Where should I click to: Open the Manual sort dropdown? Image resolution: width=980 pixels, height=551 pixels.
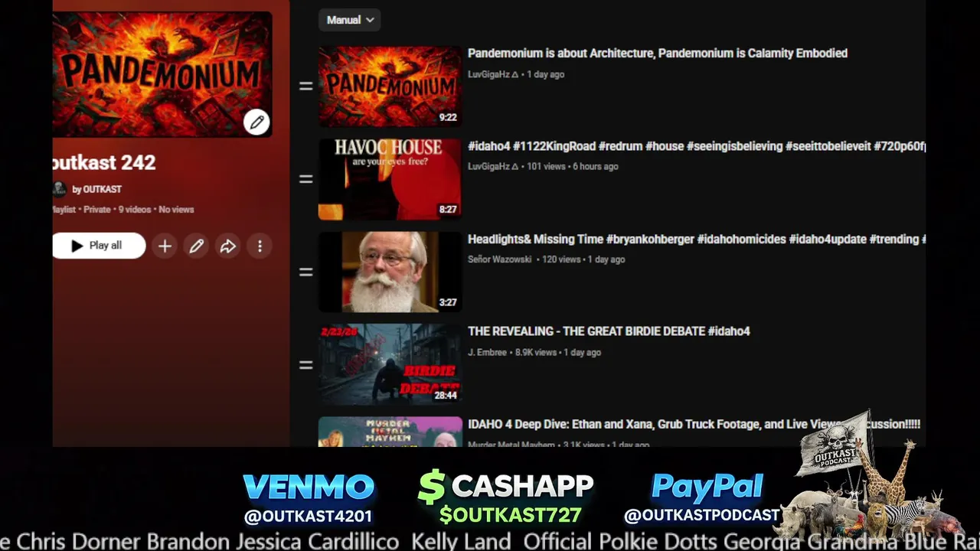click(349, 20)
